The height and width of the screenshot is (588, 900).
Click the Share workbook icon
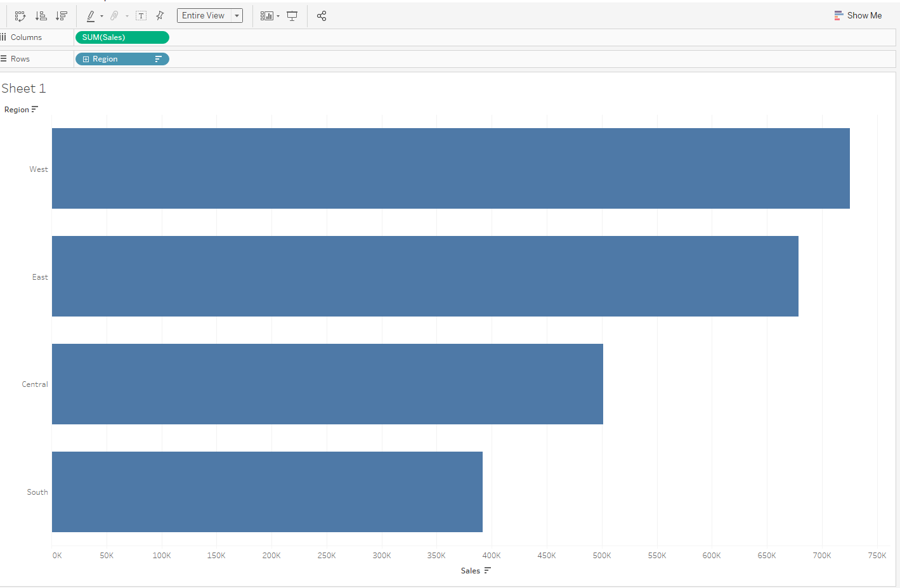[322, 16]
